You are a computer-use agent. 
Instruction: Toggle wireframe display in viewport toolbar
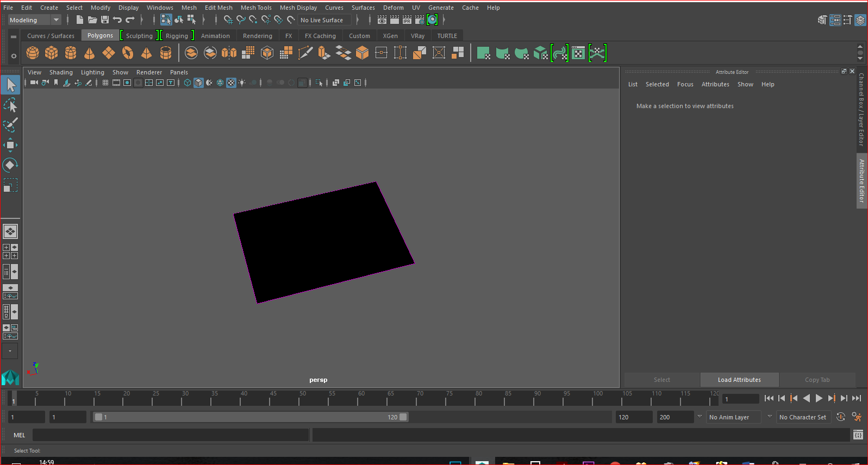pyautogui.click(x=188, y=83)
